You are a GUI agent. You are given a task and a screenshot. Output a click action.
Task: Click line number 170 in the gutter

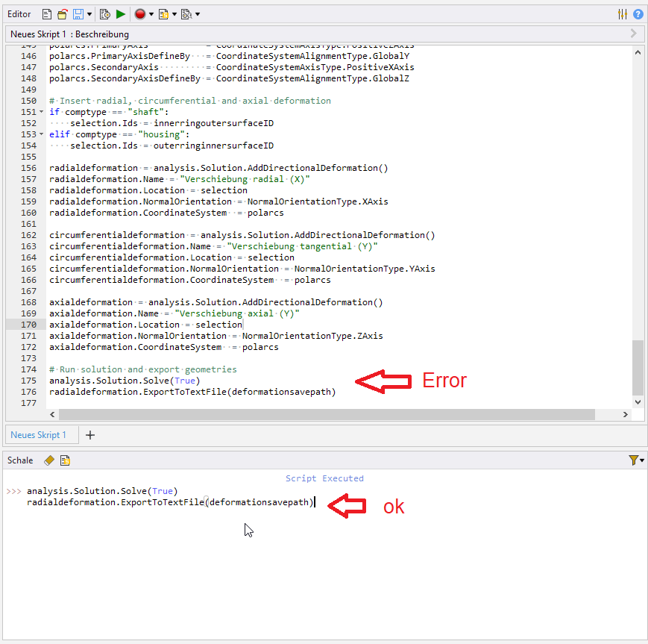29,325
